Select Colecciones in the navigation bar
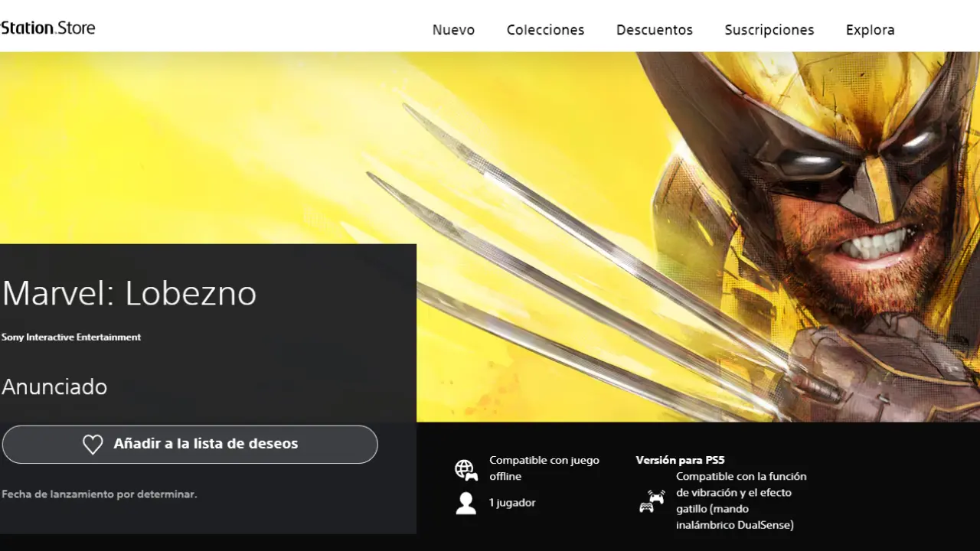The image size is (980, 551). [x=545, y=30]
